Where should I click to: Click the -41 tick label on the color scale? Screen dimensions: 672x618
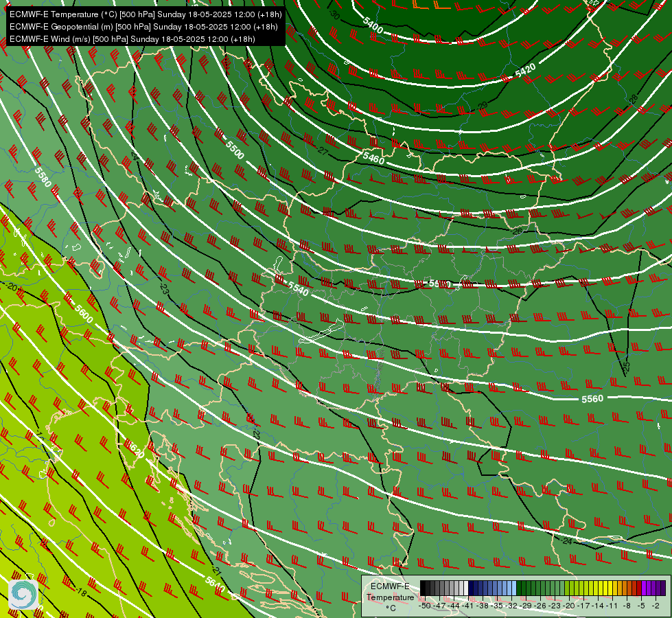(x=468, y=606)
